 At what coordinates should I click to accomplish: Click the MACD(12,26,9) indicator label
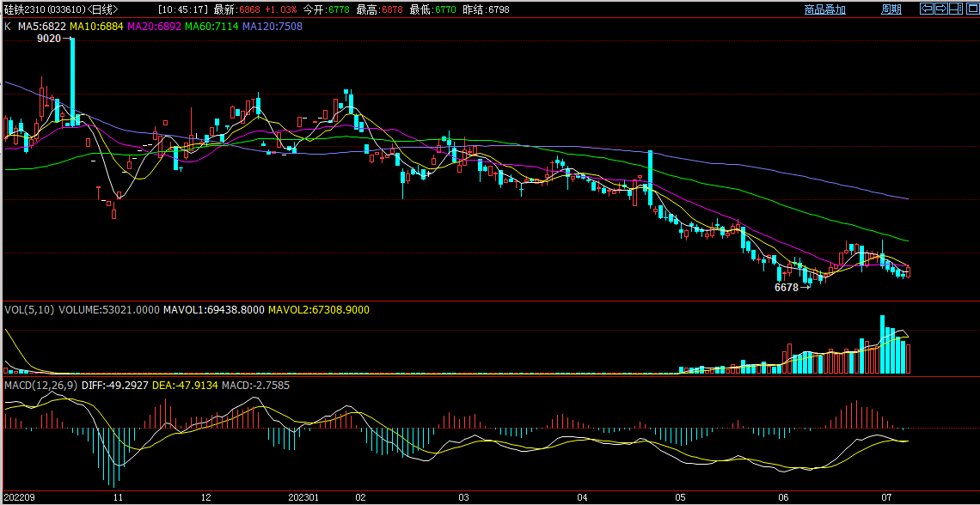(40, 385)
